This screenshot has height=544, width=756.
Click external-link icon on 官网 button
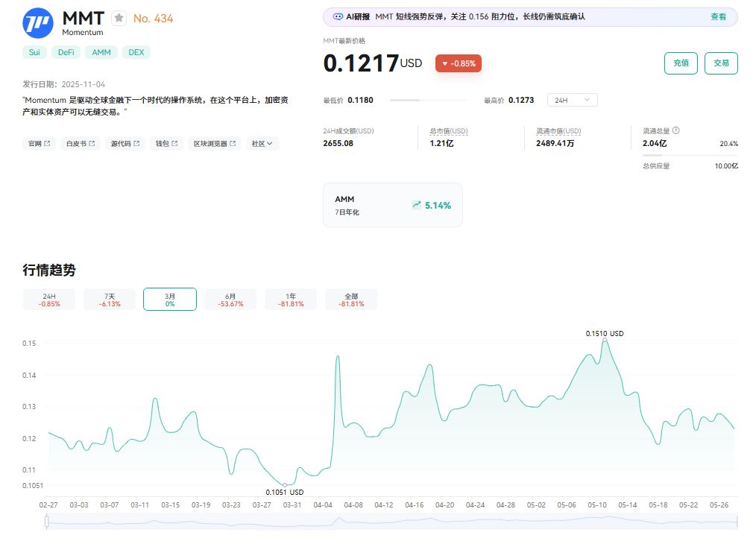pos(47,144)
